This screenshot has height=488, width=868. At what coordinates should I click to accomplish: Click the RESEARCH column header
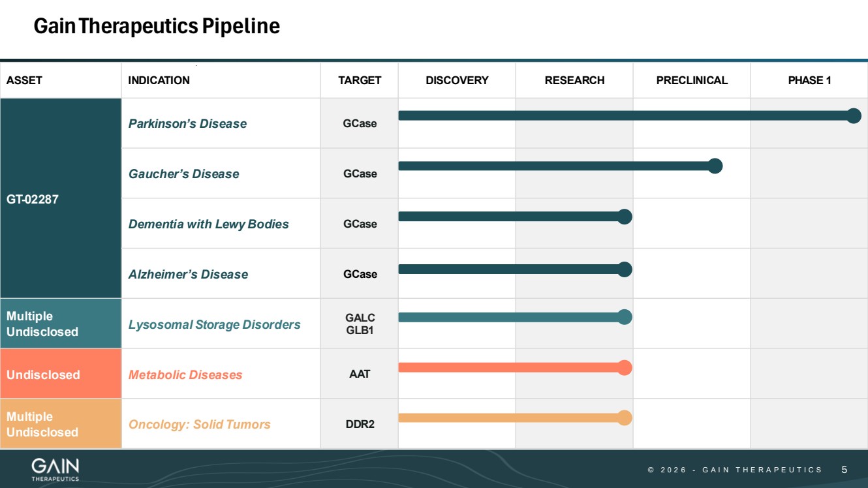[574, 80]
